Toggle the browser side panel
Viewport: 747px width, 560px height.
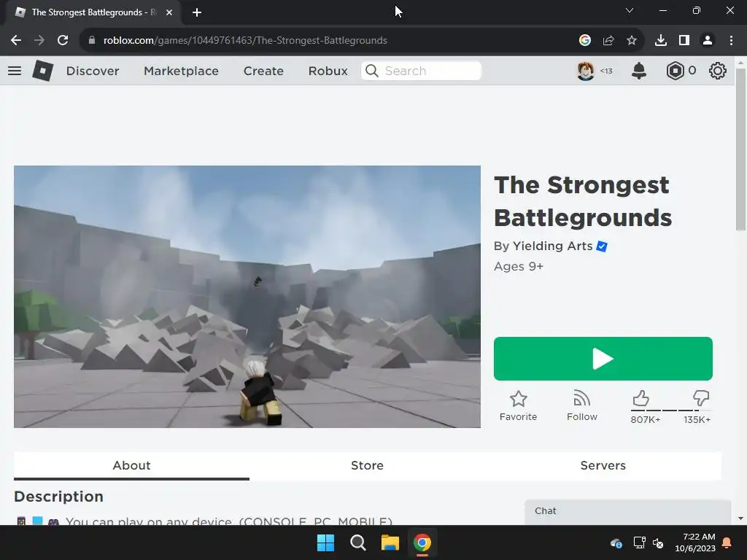[684, 41]
